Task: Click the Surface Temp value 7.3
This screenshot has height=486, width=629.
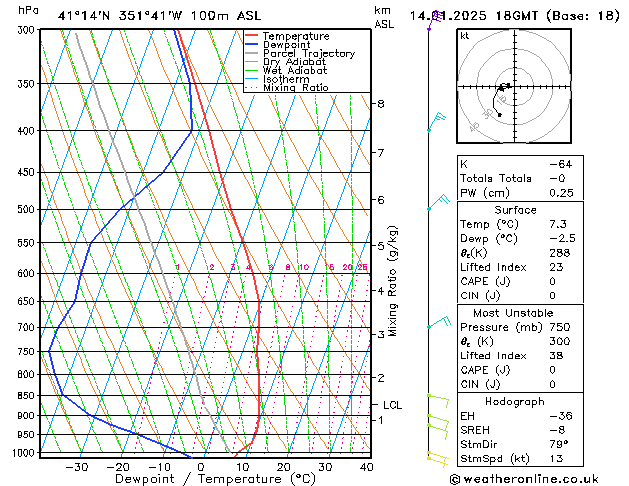Action: coord(558,224)
